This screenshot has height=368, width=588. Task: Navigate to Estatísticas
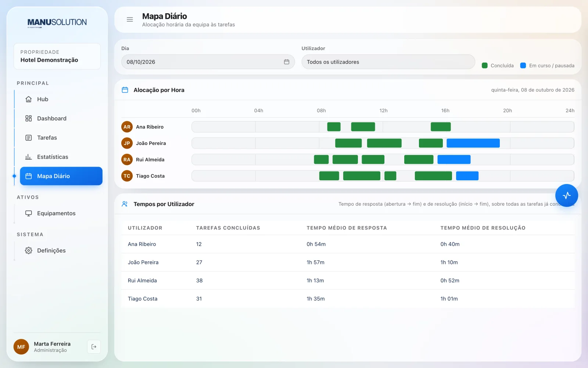click(61, 157)
